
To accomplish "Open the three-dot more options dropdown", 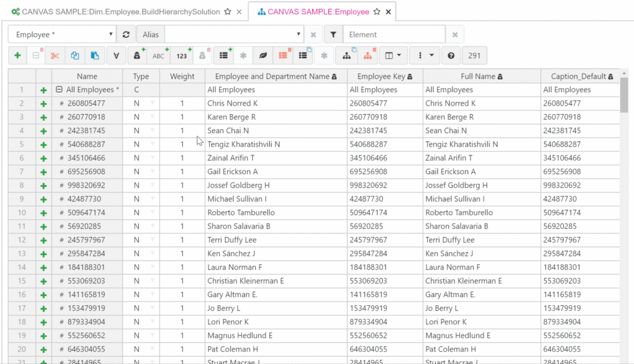I will pos(425,56).
